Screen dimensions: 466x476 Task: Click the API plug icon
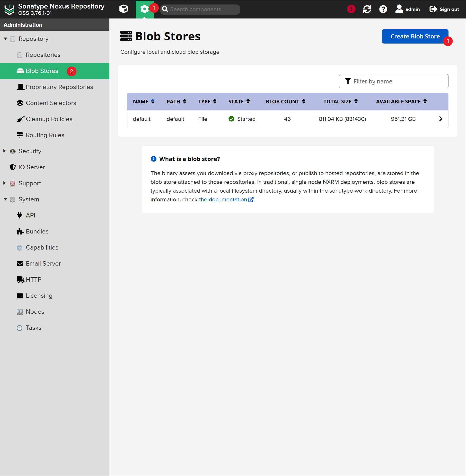pos(20,215)
